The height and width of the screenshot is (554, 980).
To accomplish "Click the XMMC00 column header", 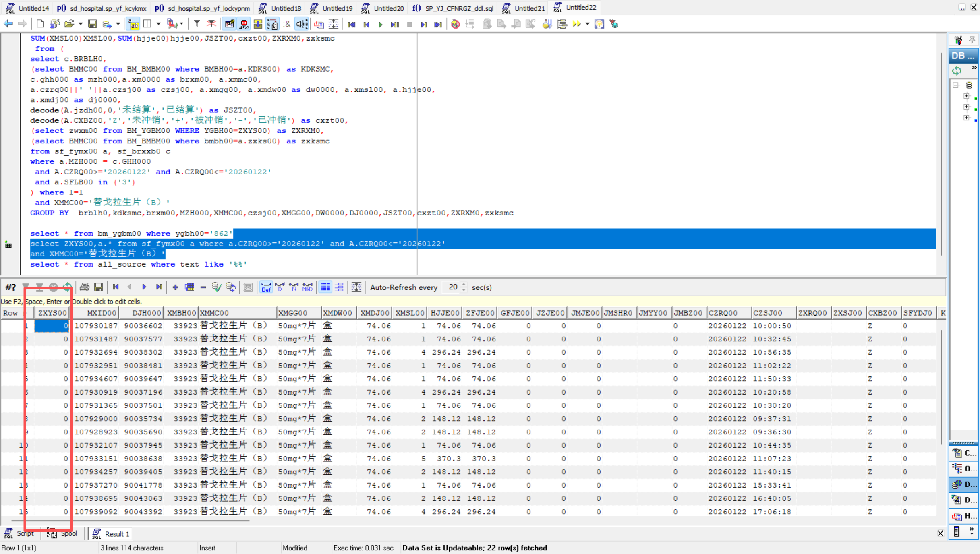I will pyautogui.click(x=214, y=313).
